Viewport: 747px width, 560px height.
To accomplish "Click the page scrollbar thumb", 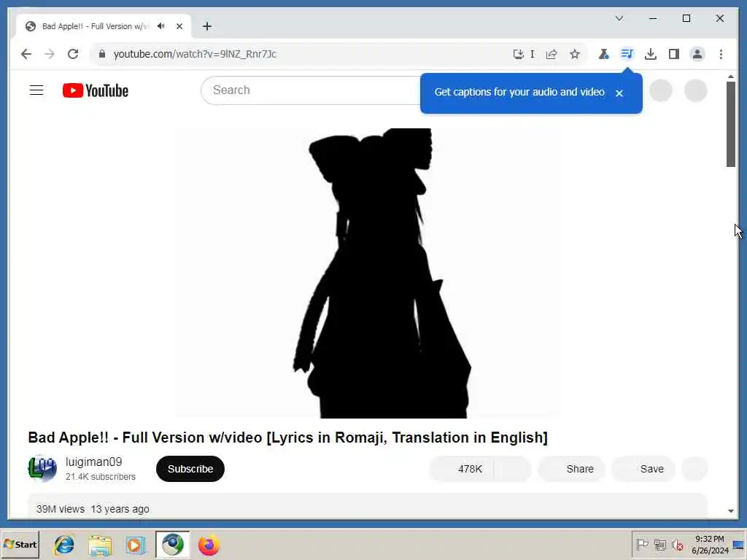I will 731,124.
